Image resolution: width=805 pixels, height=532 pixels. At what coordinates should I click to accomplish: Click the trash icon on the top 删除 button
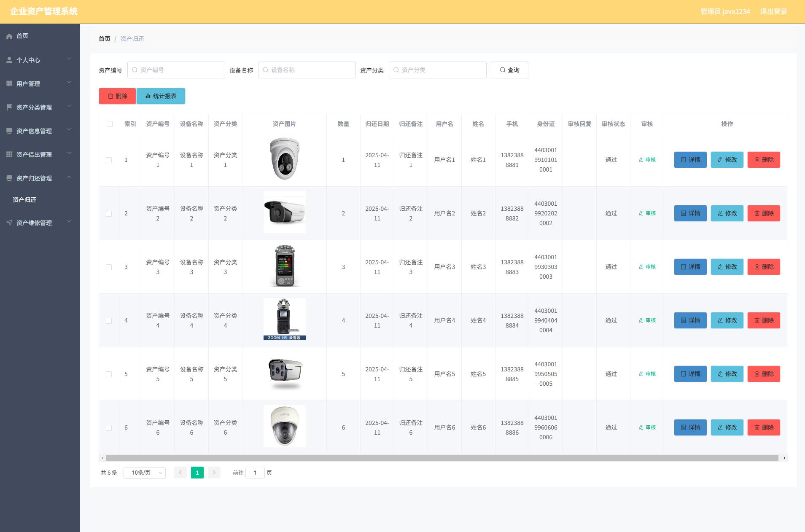click(x=110, y=96)
